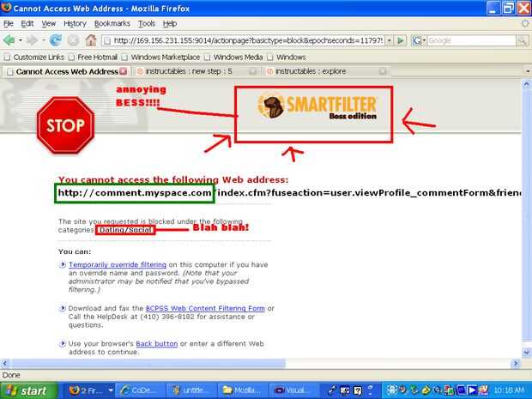Open BCPSS Web Content Filtering Form link
The image size is (532, 399).
click(205, 308)
